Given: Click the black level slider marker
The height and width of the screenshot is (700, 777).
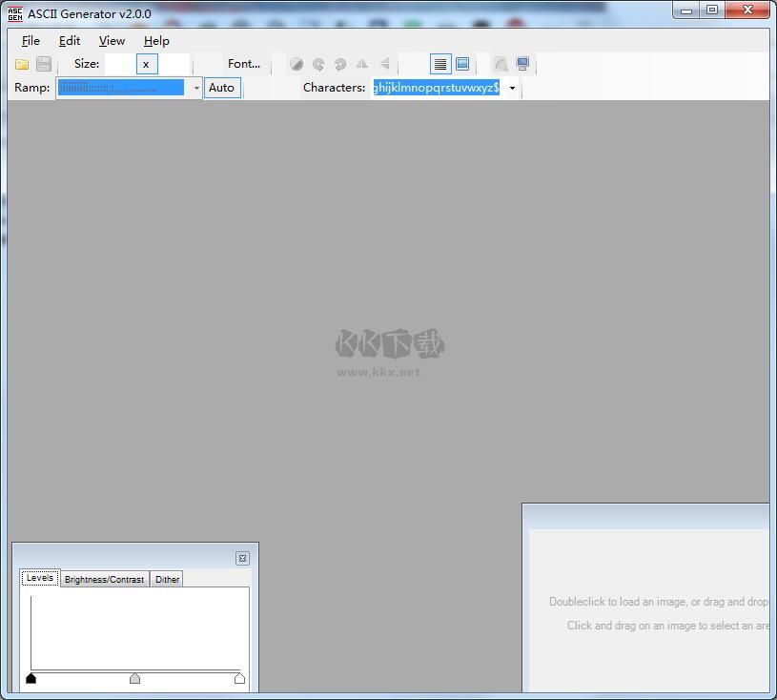Looking at the screenshot, I should pyautogui.click(x=31, y=678).
